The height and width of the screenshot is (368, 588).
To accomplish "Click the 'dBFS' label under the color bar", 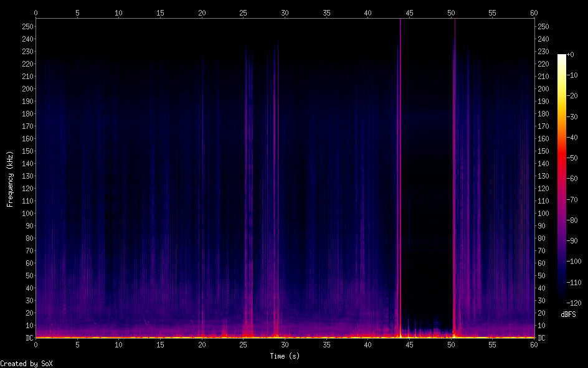I will [x=568, y=315].
